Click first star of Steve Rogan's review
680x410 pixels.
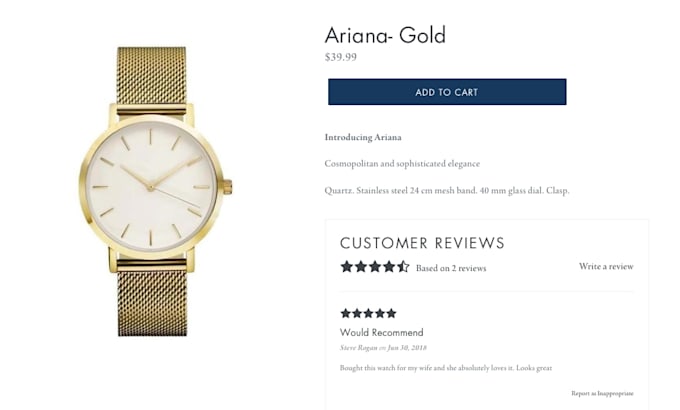pyautogui.click(x=346, y=313)
